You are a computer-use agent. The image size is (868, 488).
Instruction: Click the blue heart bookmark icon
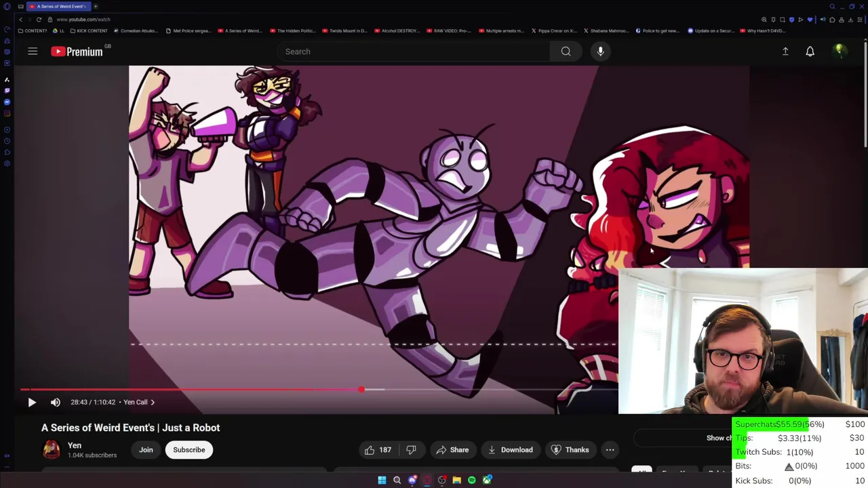pos(810,20)
